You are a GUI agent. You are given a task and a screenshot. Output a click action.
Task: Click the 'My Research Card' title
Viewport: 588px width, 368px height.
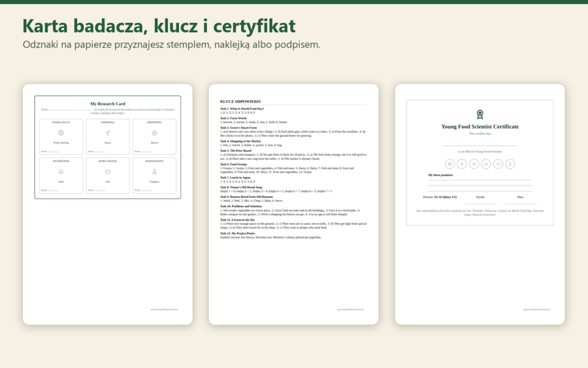pyautogui.click(x=108, y=104)
